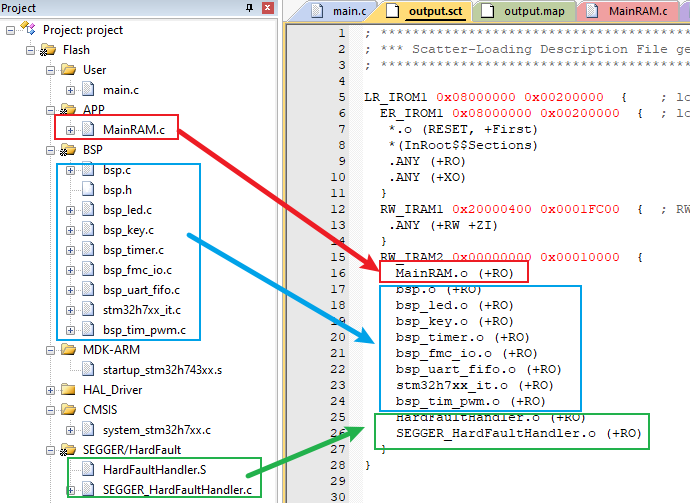
Task: Click the 'Project: project' root icon
Action: [x=29, y=30]
